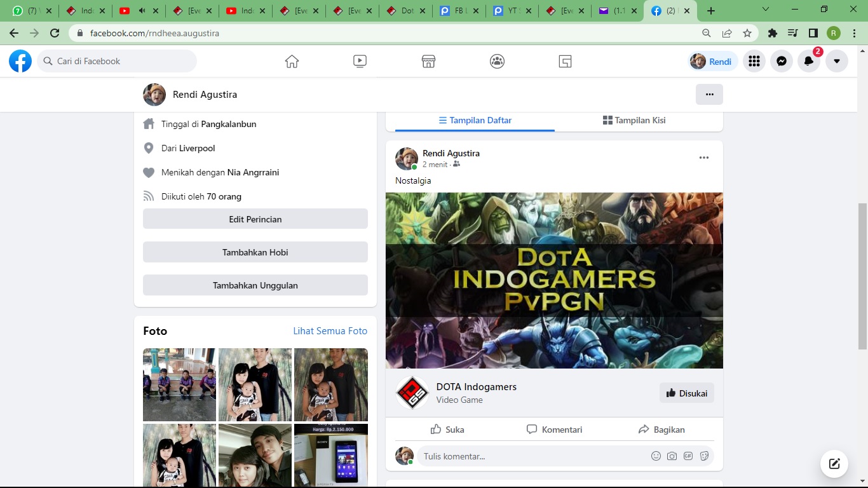Click the post audience friends icon
This screenshot has width=868, height=488.
[x=457, y=164]
